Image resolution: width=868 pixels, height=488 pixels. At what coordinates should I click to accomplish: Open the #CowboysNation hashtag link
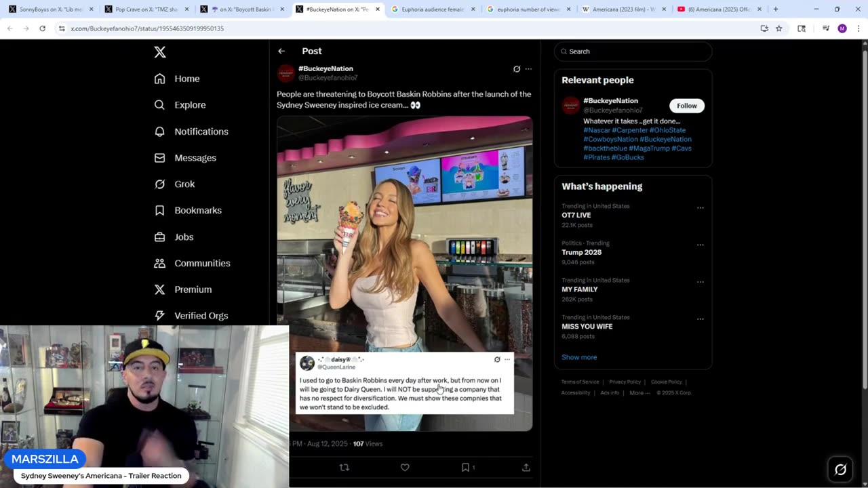(x=610, y=139)
